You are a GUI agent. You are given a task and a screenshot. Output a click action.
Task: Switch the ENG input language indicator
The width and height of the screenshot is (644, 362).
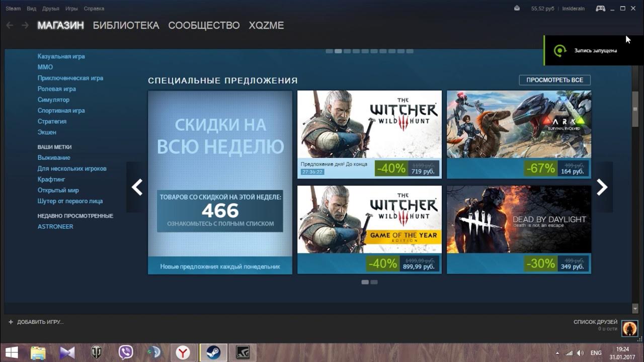pos(596,353)
